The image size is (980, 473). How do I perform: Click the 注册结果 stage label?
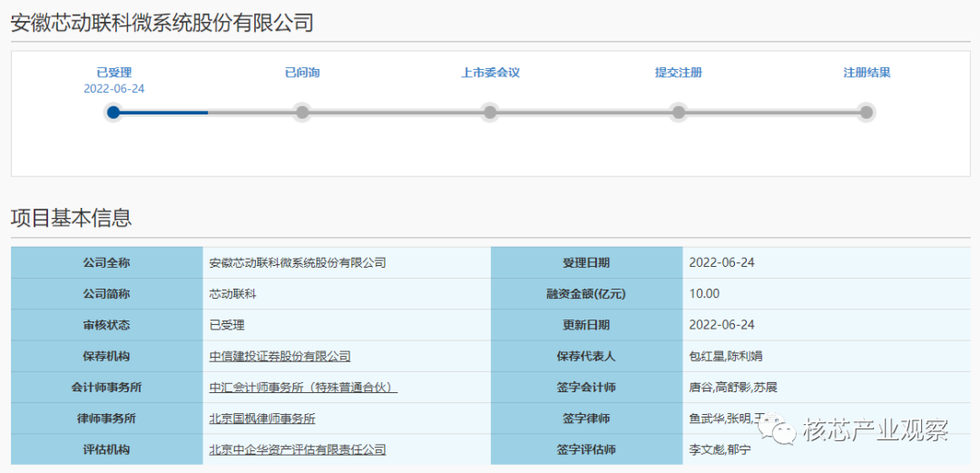pos(867,73)
